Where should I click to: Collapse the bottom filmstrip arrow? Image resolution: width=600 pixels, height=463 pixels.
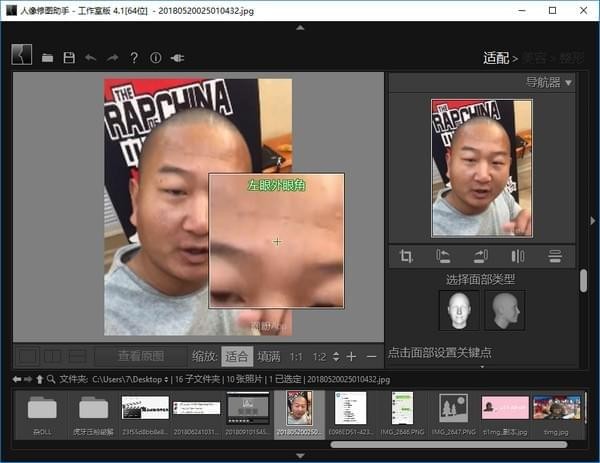[300, 455]
